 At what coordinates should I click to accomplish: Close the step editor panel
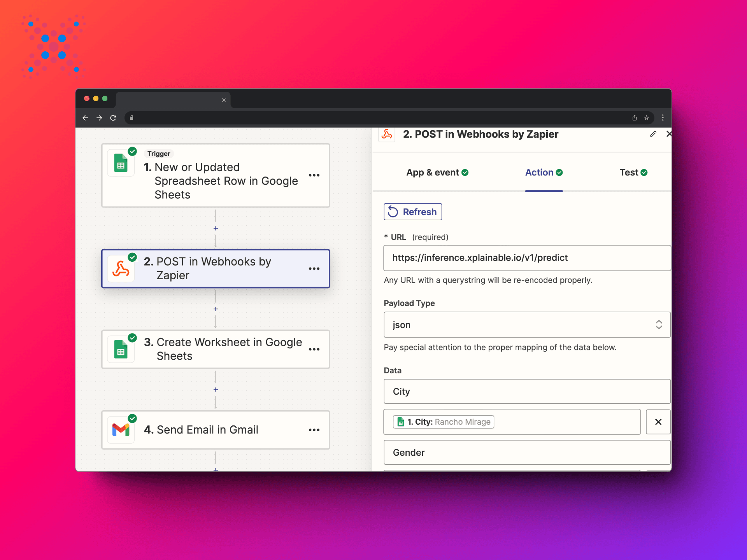pos(669,134)
